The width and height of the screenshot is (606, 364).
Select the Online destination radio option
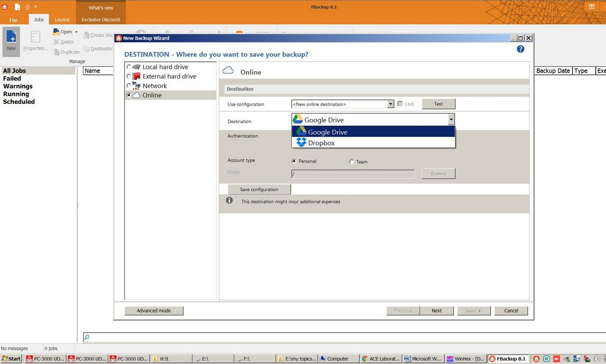click(x=129, y=95)
